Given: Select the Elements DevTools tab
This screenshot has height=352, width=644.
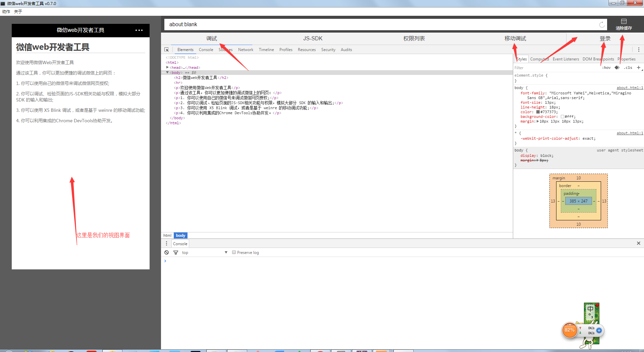Looking at the screenshot, I should 185,50.
